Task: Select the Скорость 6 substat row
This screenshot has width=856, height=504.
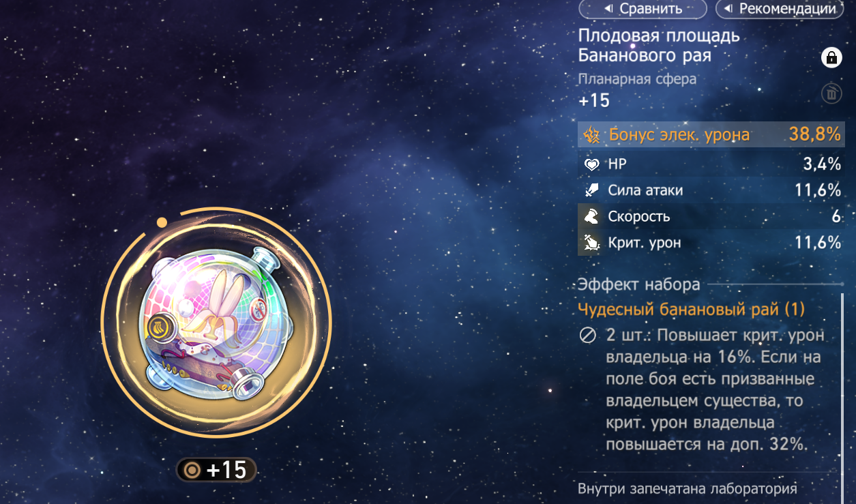Action: (711, 216)
